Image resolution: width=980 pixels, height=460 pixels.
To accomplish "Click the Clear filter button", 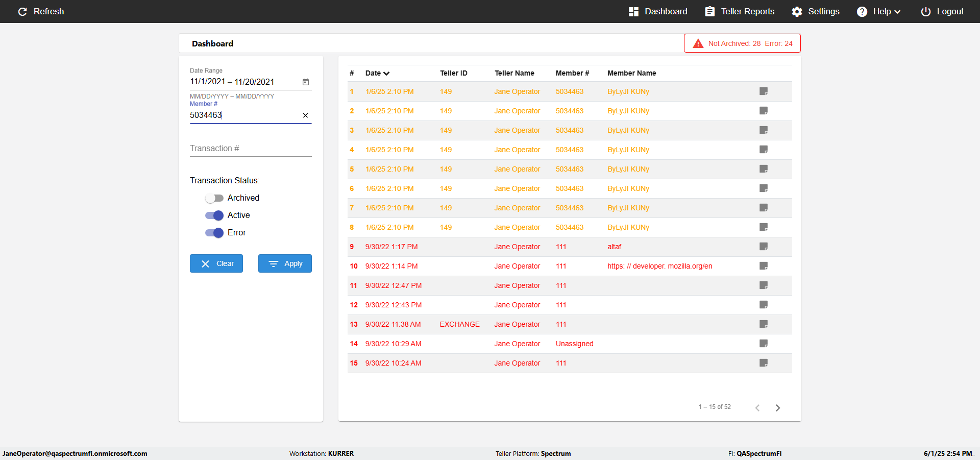I will 216,263.
